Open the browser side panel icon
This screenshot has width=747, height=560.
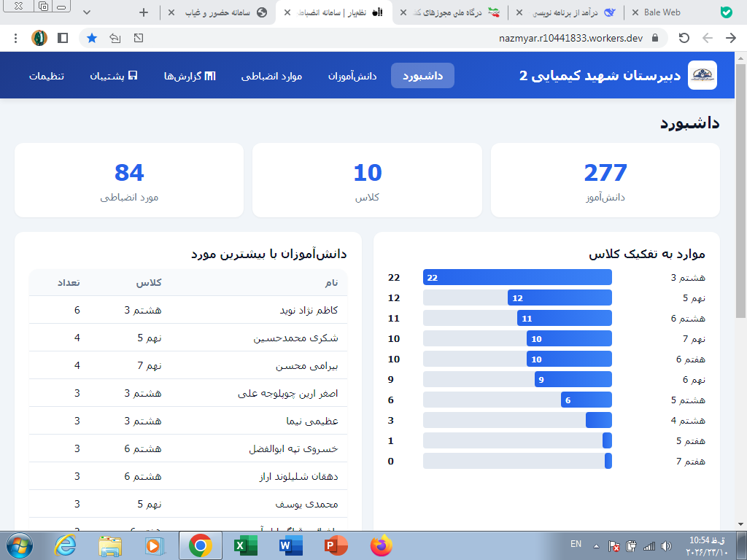click(x=63, y=38)
